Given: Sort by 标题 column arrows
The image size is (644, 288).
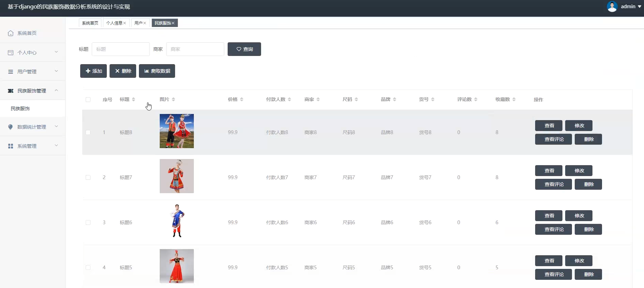Looking at the screenshot, I should click(x=133, y=99).
